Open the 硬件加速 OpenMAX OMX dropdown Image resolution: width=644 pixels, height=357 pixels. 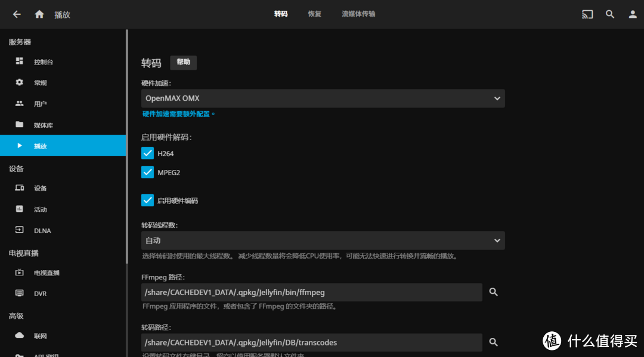323,98
